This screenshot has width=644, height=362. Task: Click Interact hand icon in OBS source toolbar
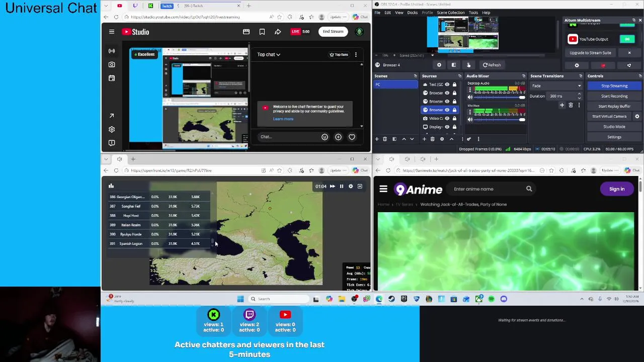[468, 65]
